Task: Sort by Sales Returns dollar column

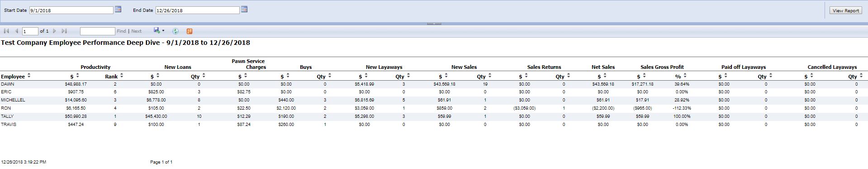Action: (x=526, y=76)
